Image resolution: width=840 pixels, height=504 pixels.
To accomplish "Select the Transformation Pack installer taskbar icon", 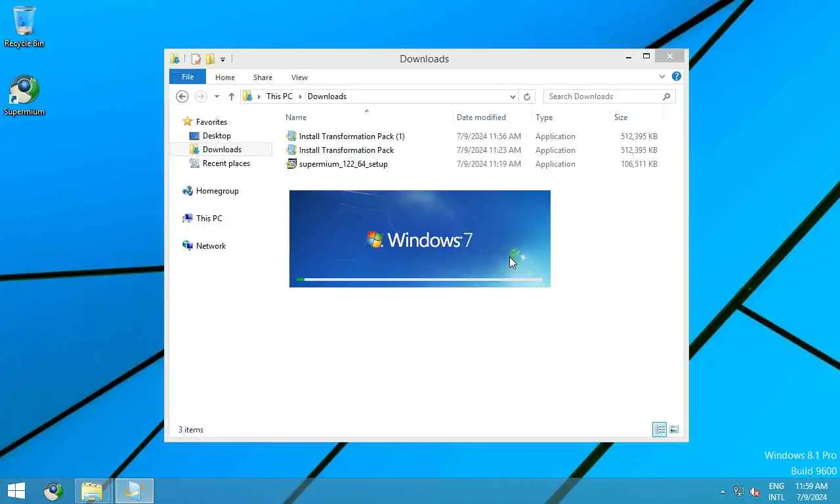I will 135,490.
